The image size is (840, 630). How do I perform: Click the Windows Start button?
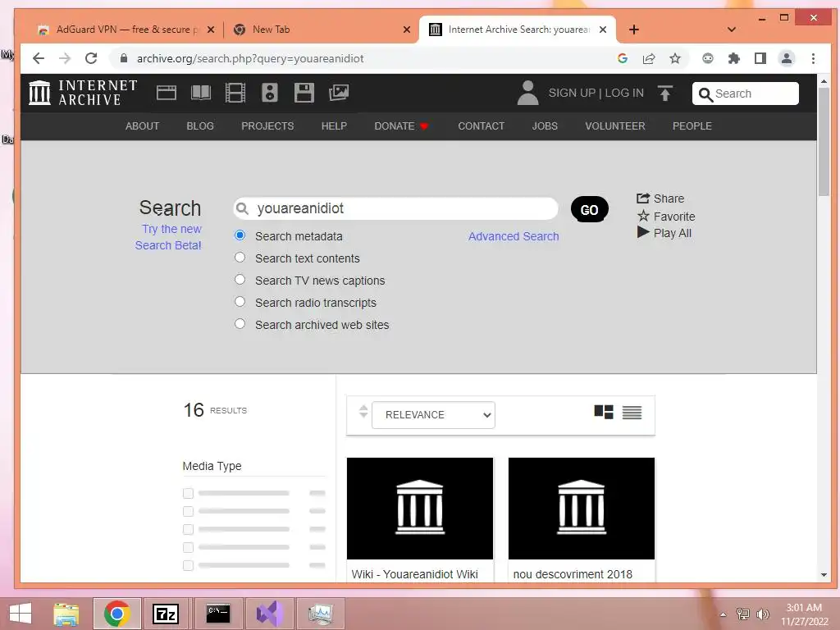click(21, 614)
